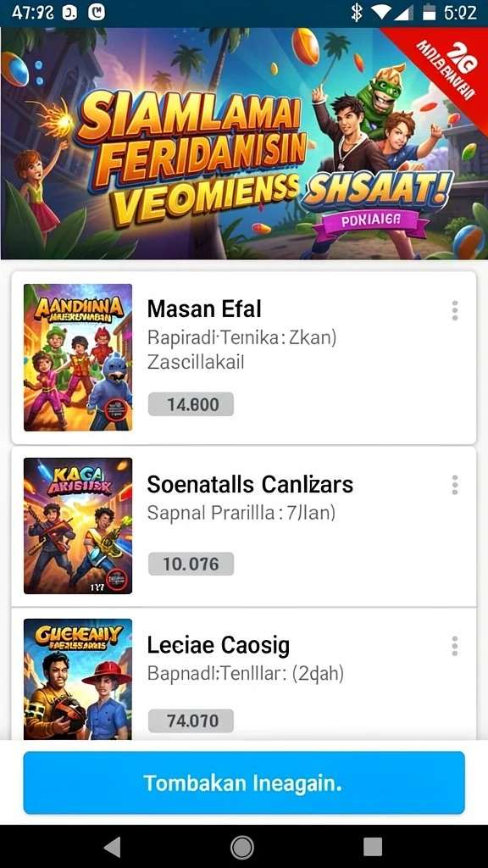Viewport: 488px width, 868px height.
Task: Open the overflow menu for Soenatalls Canlizars
Action: [455, 484]
